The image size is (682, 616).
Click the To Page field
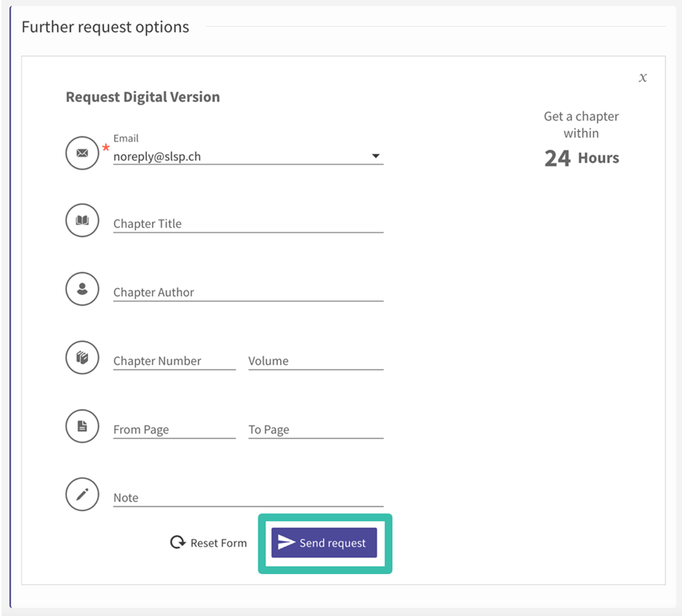pyautogui.click(x=316, y=429)
